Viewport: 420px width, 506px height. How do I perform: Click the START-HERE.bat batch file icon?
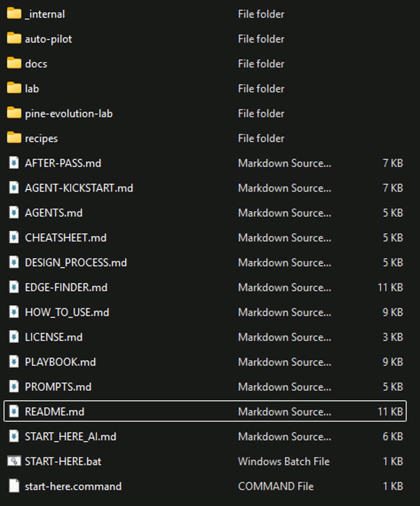(x=14, y=461)
